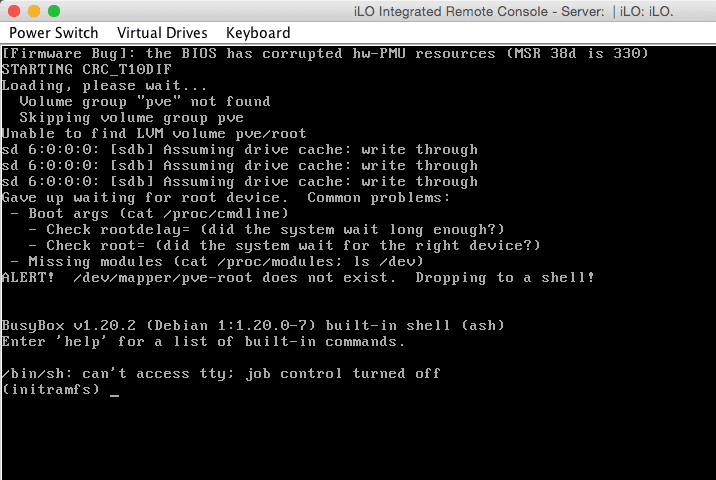Minimize the window with the yellow button
The image size is (716, 480).
[x=34, y=11]
